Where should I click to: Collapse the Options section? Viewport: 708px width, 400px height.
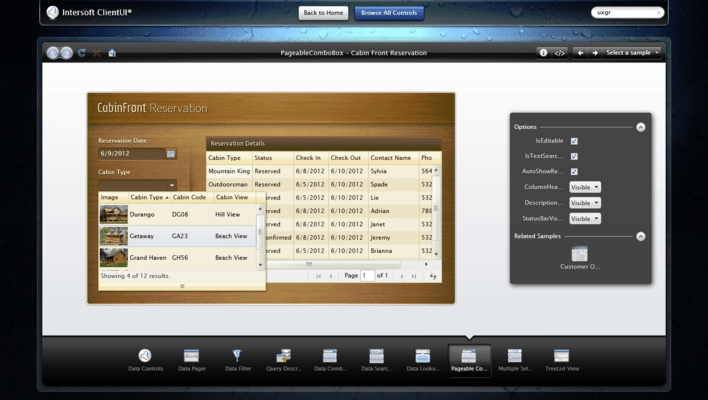point(641,127)
